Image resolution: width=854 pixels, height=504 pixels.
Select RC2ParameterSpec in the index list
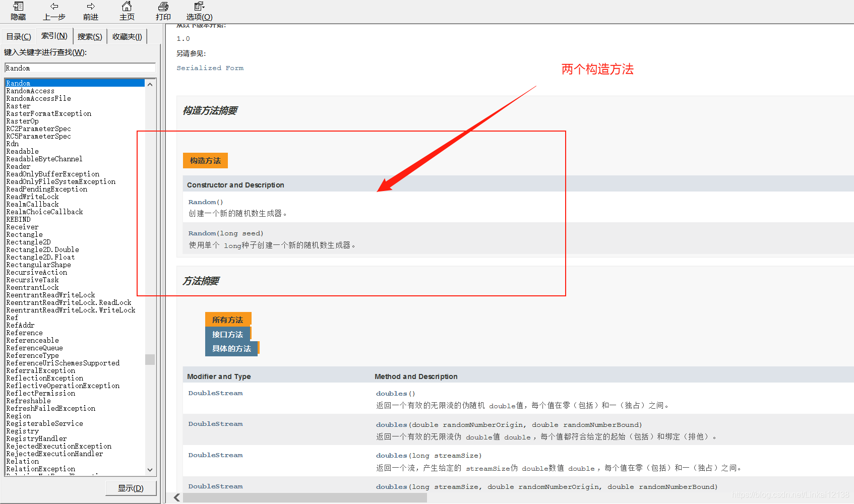point(38,129)
